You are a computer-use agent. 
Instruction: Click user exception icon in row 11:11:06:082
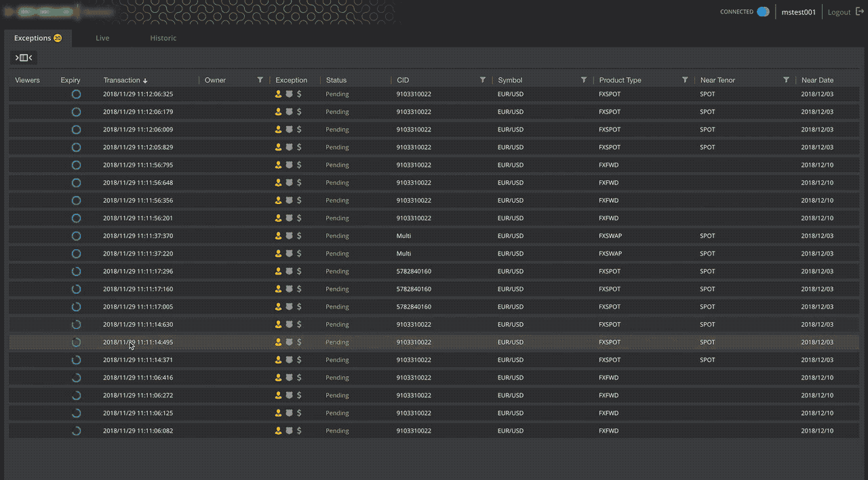click(x=278, y=431)
